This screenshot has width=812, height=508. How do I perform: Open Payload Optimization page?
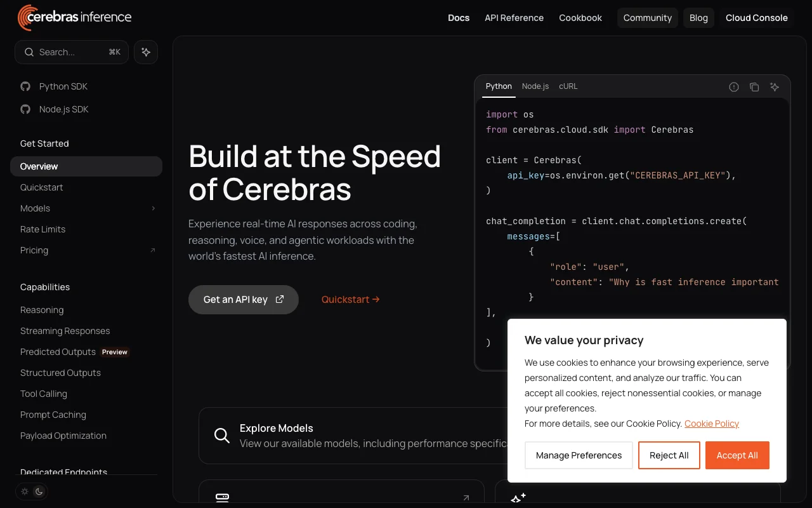[86, 436]
